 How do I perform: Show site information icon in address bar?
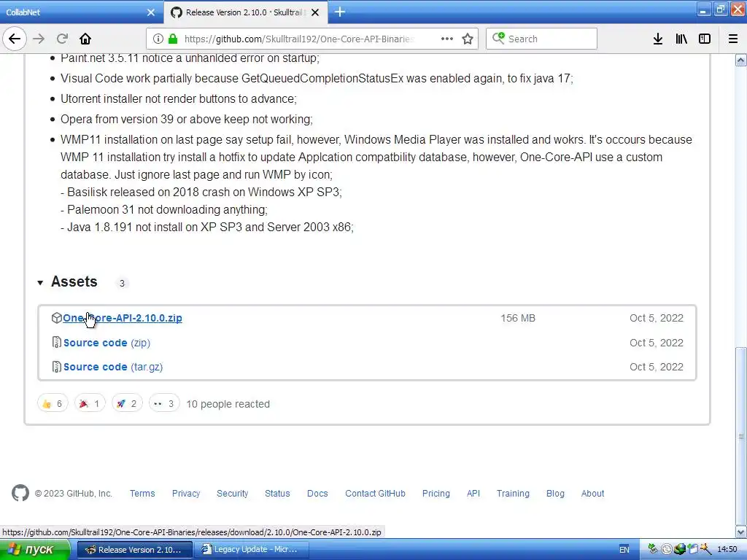(158, 39)
